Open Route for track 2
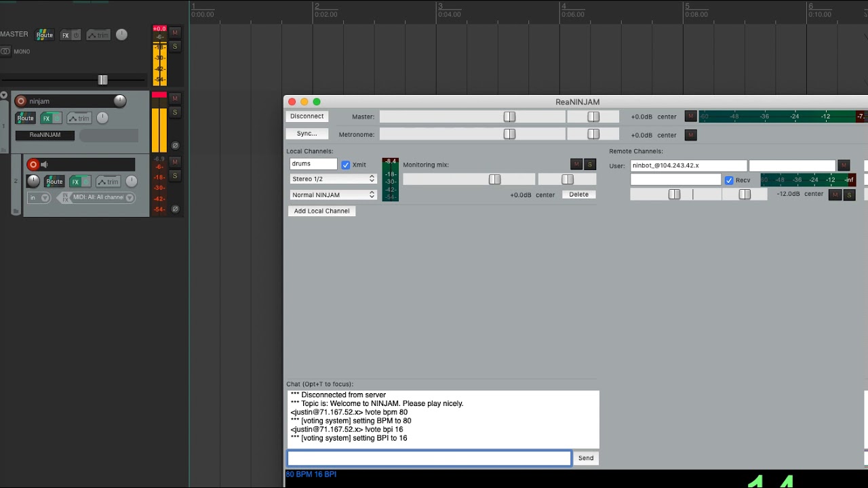Viewport: 868px width, 488px height. pos(54,181)
